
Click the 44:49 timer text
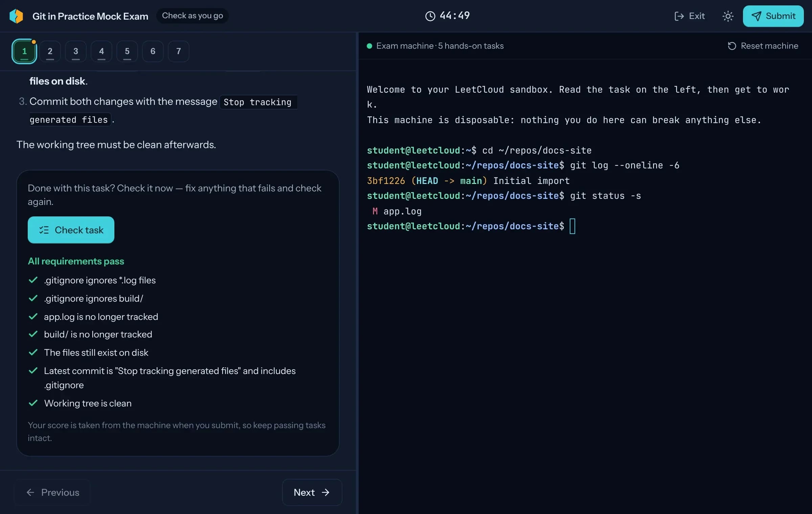click(455, 16)
